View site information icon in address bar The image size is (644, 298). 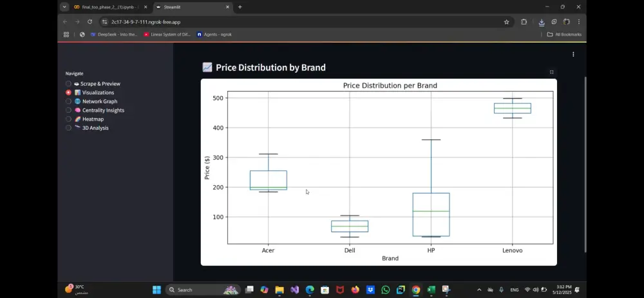(x=104, y=22)
